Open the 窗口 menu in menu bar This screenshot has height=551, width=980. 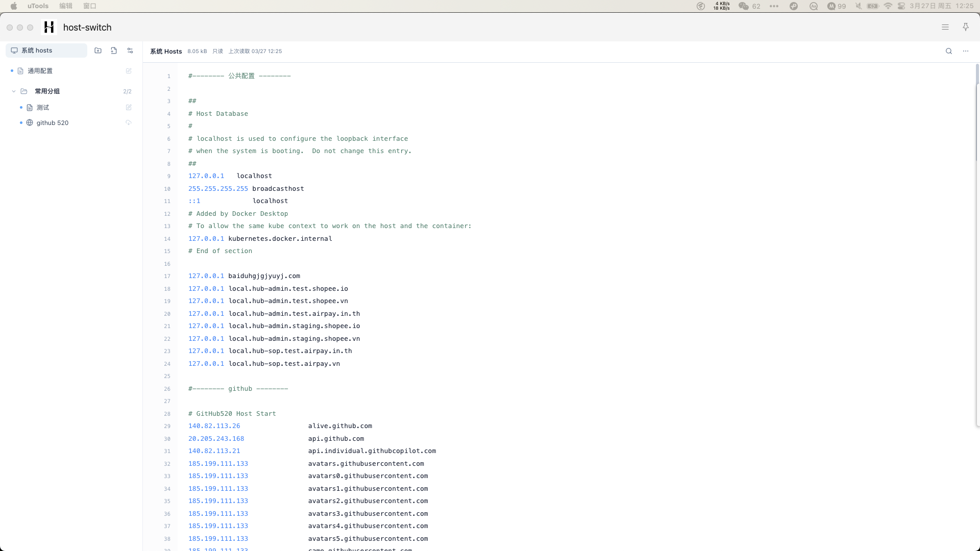click(90, 6)
